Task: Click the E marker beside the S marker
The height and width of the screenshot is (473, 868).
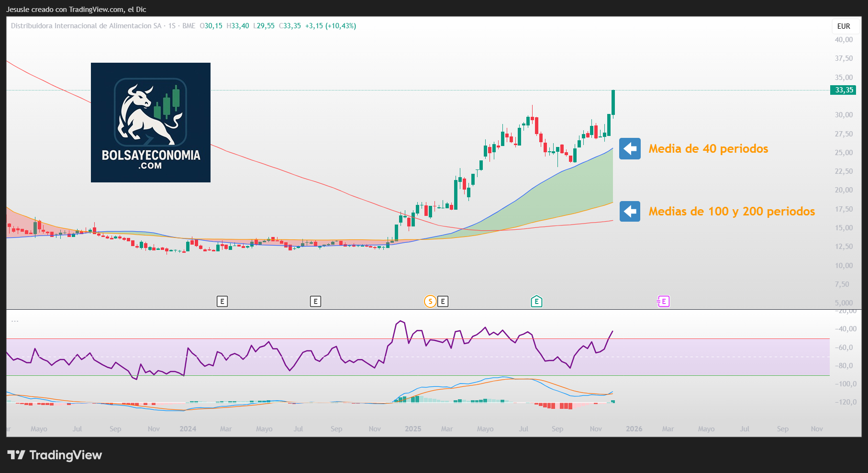Action: click(443, 302)
